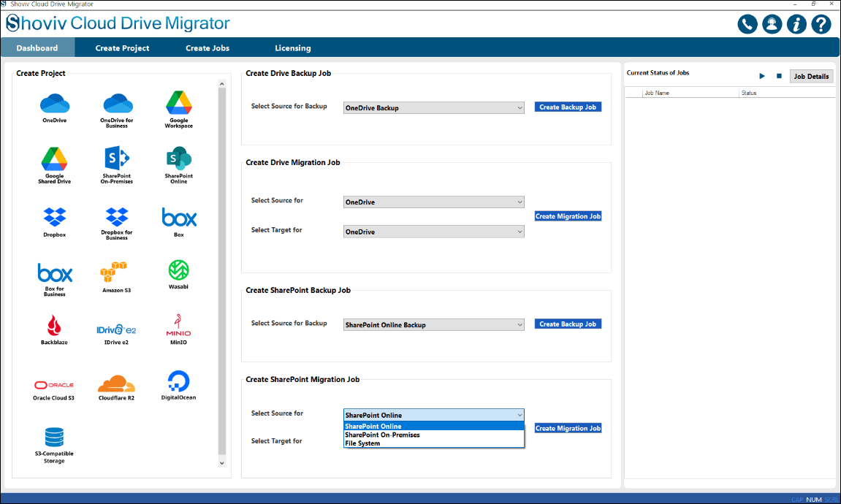Choose the MinIO project icon

[x=178, y=326]
